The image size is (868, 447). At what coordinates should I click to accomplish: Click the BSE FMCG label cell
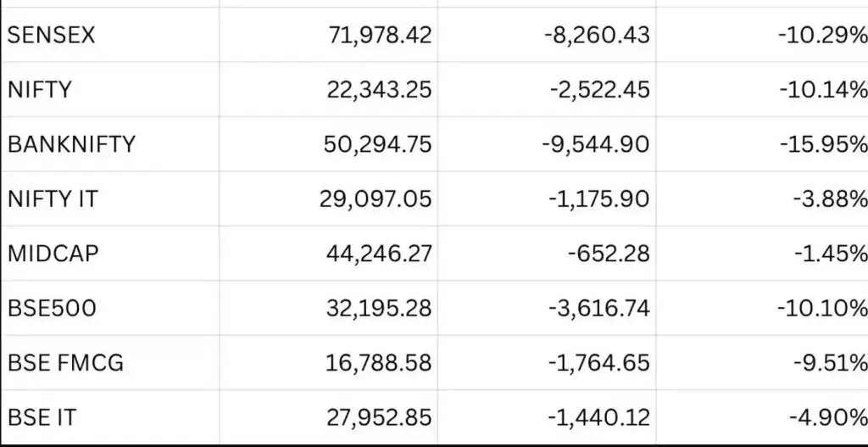65,363
